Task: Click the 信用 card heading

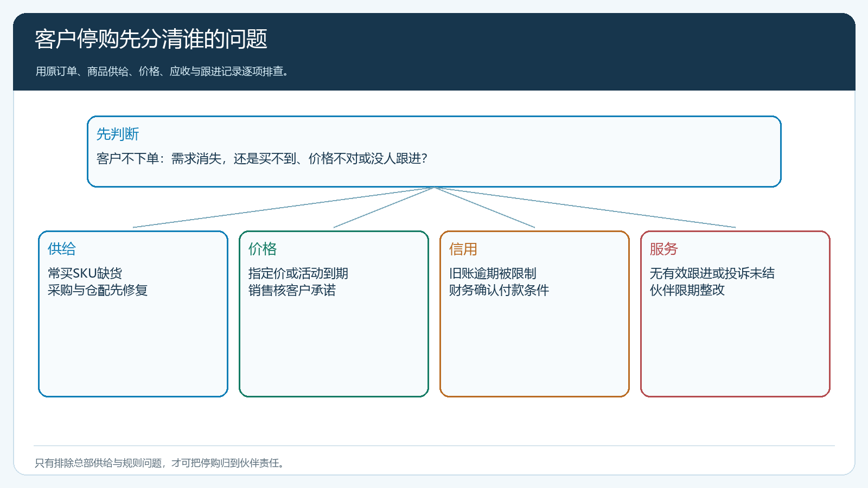Action: click(x=463, y=249)
